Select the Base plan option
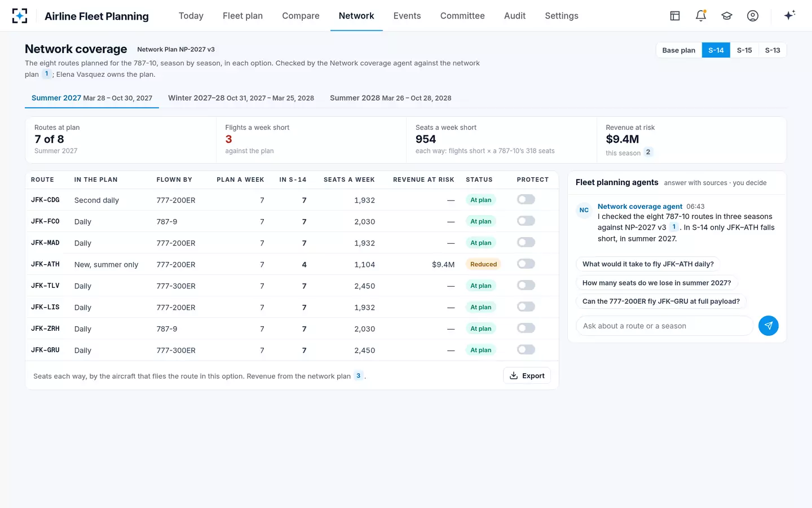 679,50
